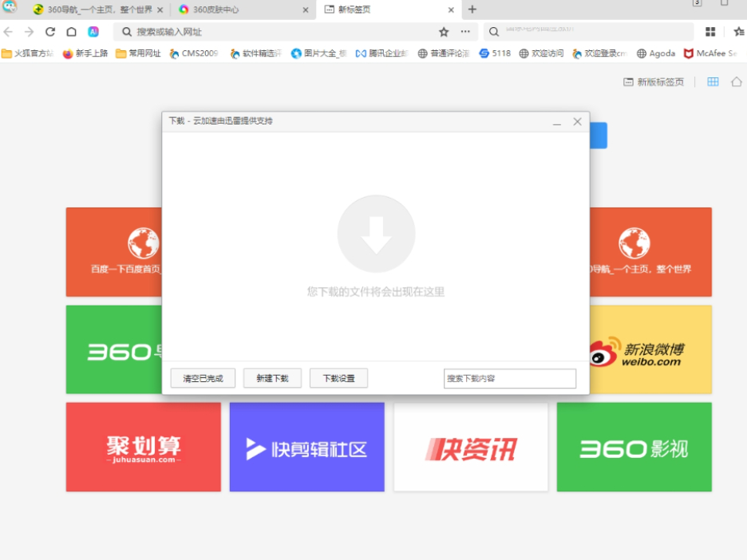Click the 搜索下载内容 search field

point(510,379)
